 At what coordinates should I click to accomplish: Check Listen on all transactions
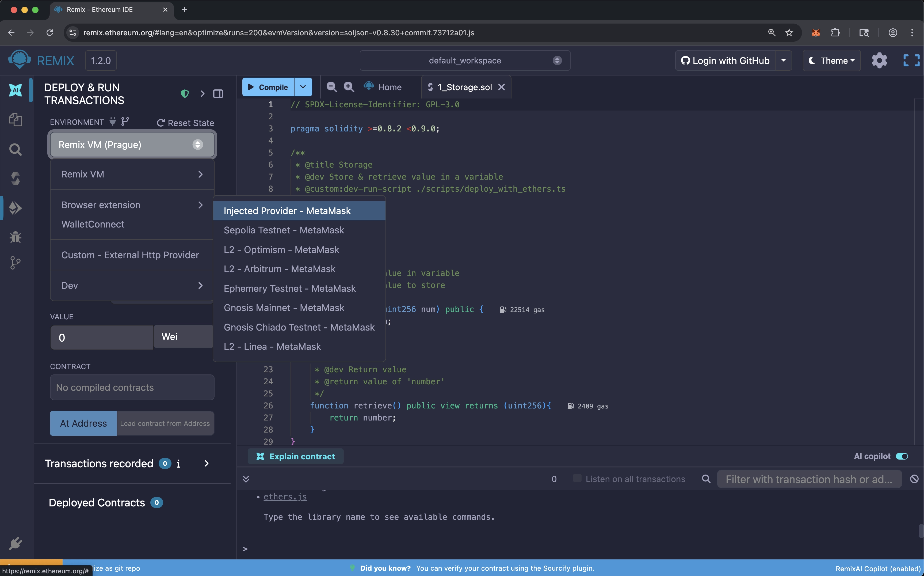click(x=577, y=479)
